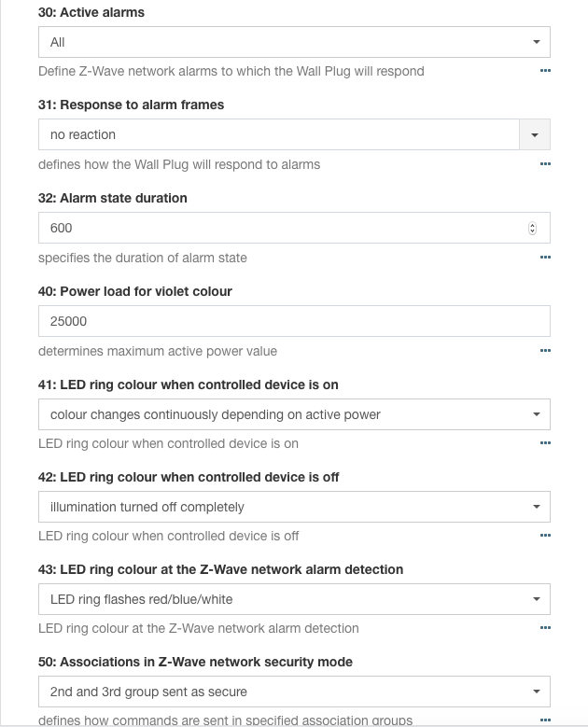Click the more-info dots under Alarm state duration
Image resolution: width=588 pixels, height=727 pixels.
pos(545,258)
